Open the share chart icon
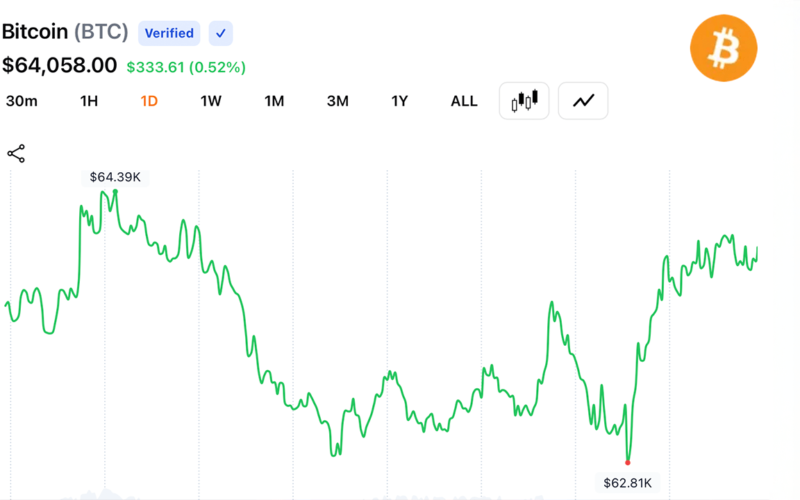 16,154
